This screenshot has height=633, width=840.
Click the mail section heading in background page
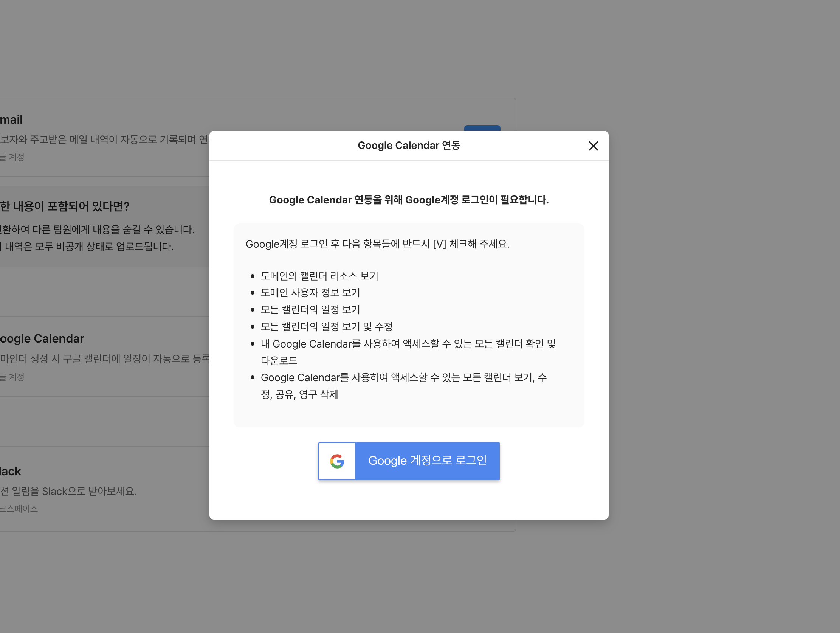click(11, 120)
